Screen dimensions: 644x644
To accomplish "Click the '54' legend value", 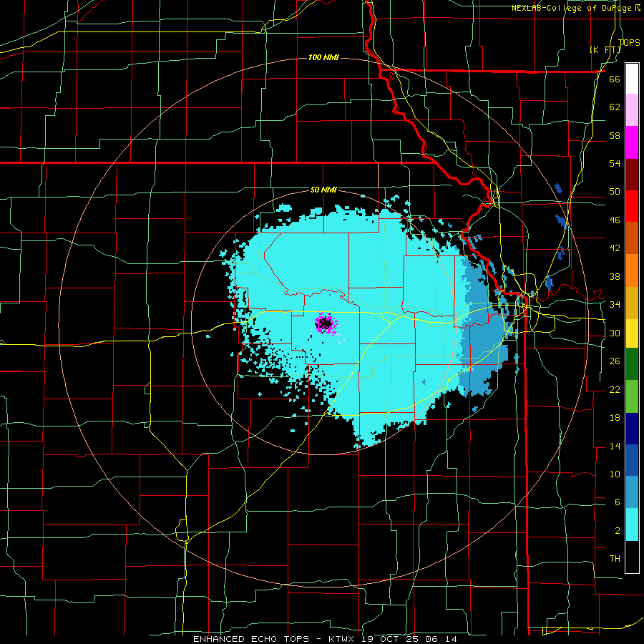I will pos(615,163).
